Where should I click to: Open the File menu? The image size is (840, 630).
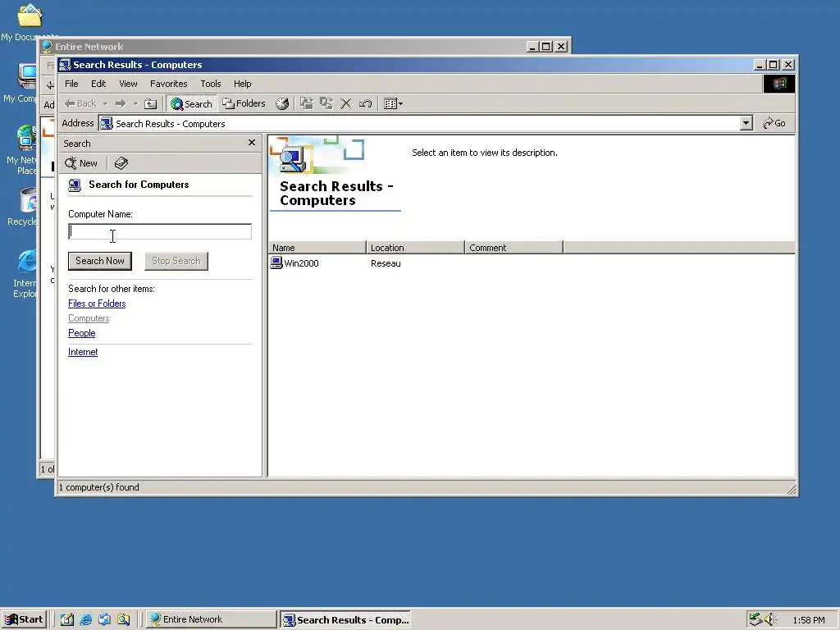pos(71,84)
